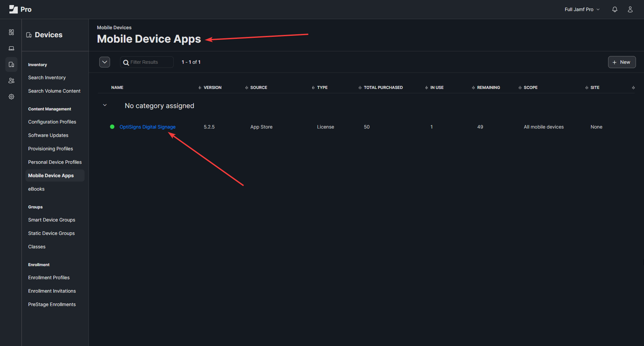The image size is (644, 346).
Task: Click the column handle before SOURCE header
Action: point(247,88)
